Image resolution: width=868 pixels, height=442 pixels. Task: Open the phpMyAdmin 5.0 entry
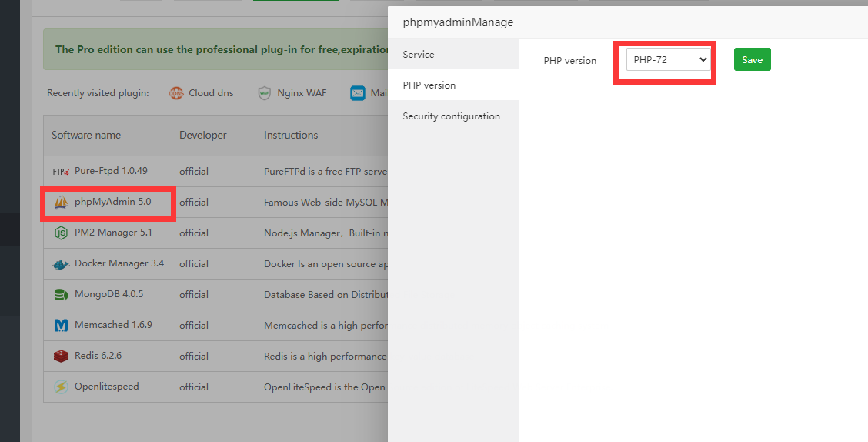click(x=113, y=202)
